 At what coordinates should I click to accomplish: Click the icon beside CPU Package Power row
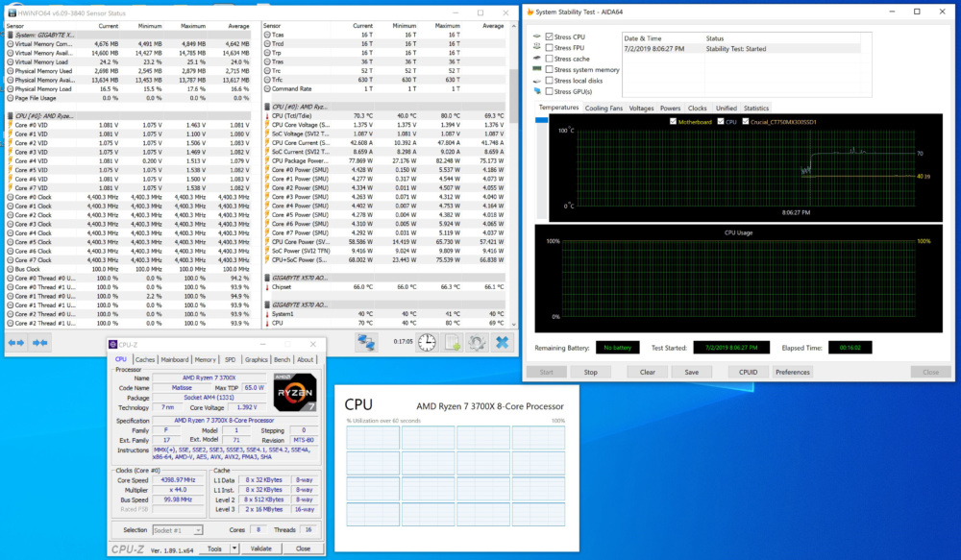[x=267, y=160]
